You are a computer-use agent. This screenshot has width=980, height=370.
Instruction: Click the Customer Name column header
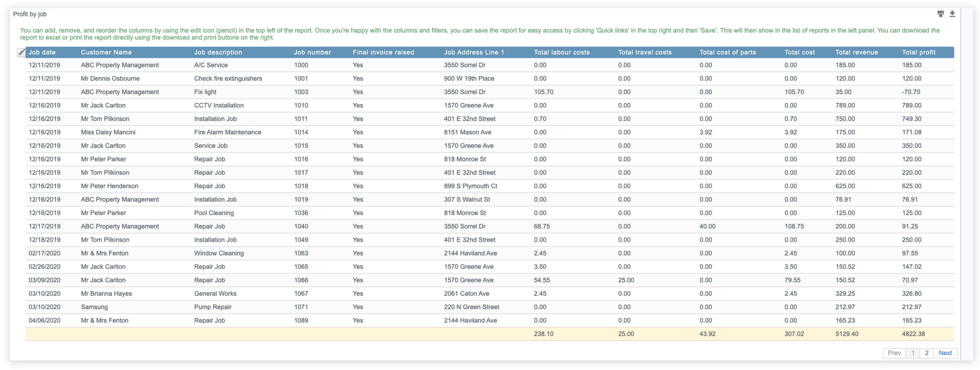106,52
